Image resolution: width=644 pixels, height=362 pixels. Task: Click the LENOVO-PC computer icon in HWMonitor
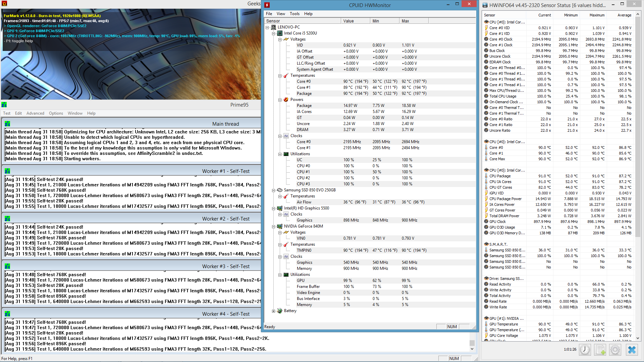(274, 27)
